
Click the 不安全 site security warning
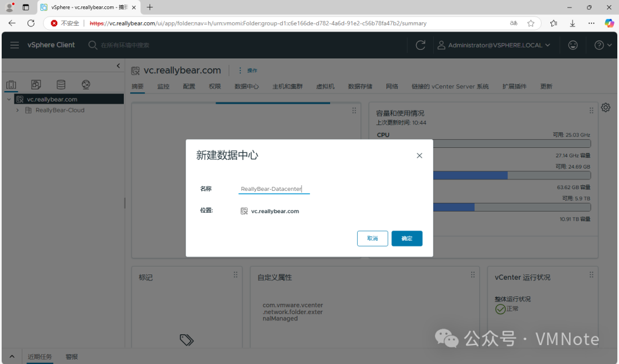65,24
